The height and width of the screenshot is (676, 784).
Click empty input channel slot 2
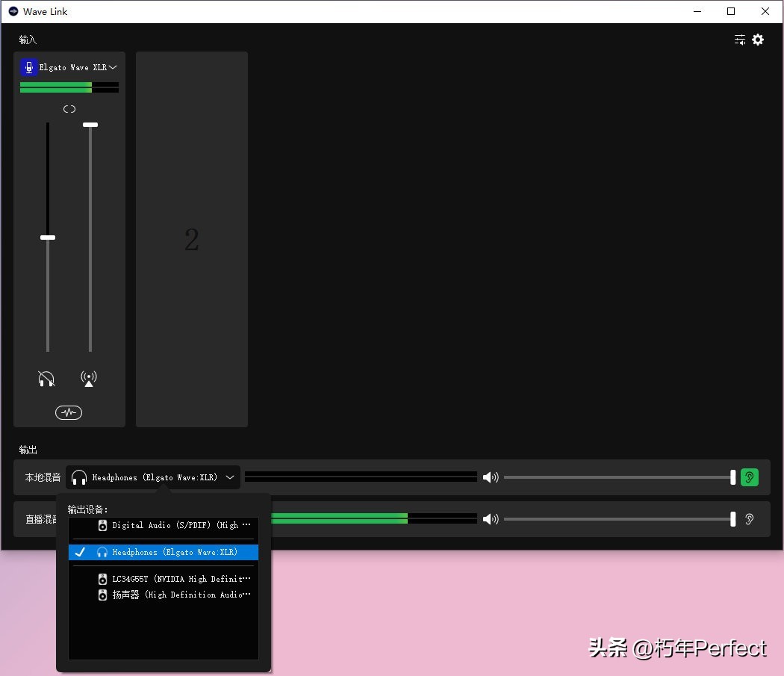pos(192,240)
